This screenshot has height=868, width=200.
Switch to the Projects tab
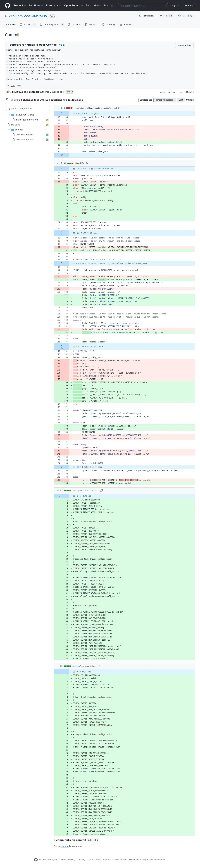click(91, 25)
